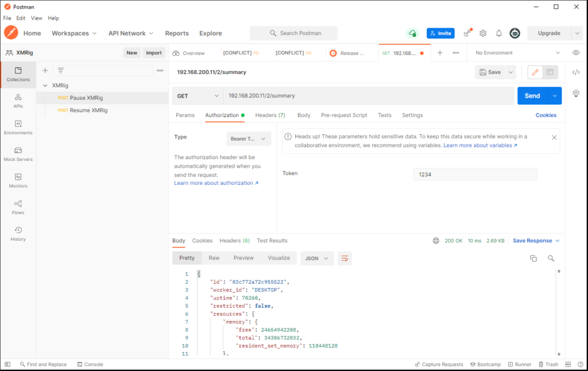Image resolution: width=588 pixels, height=371 pixels.
Task: Select the Flows sidebar icon
Action: (18, 207)
